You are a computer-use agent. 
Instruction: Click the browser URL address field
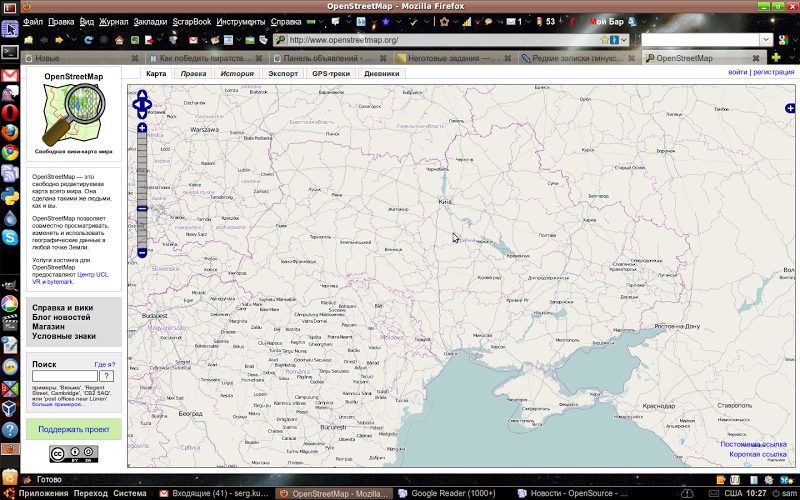tap(443, 40)
